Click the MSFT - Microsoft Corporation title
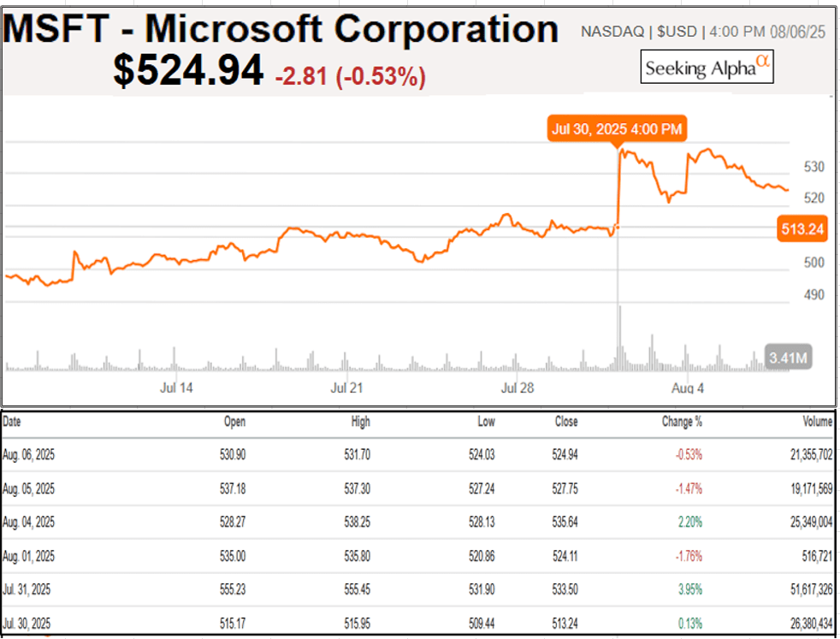Screen dimensions: 840x639 [281, 28]
